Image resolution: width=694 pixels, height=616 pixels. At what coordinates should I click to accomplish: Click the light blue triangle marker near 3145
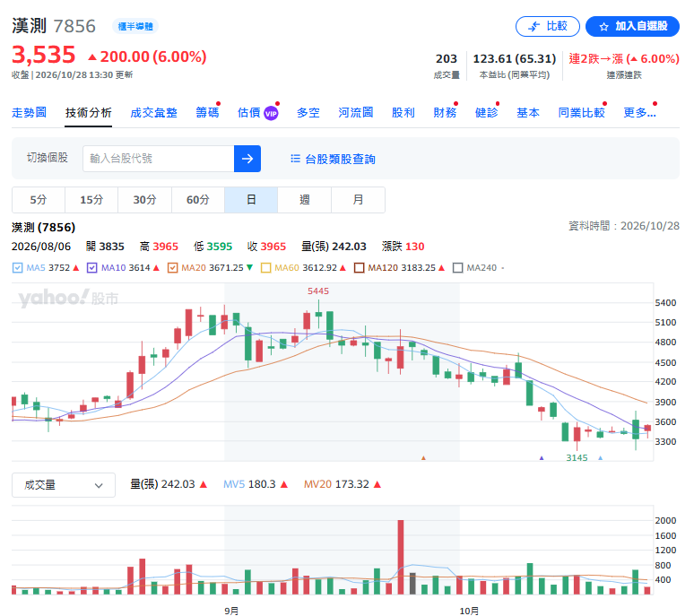pyautogui.click(x=600, y=458)
